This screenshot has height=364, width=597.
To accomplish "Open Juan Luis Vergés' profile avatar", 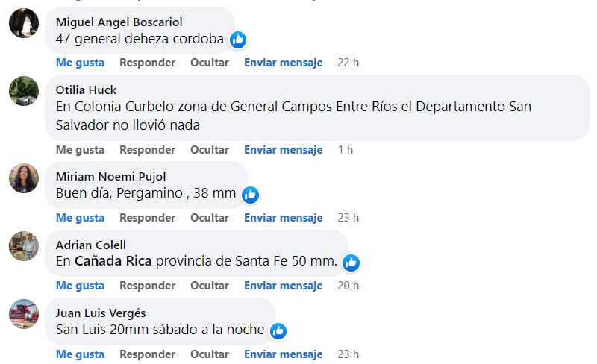I will click(x=24, y=314).
